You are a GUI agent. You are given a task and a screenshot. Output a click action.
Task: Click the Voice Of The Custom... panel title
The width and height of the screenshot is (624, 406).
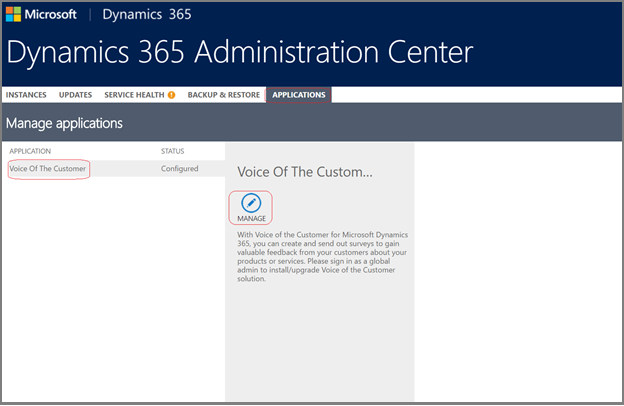tap(305, 172)
